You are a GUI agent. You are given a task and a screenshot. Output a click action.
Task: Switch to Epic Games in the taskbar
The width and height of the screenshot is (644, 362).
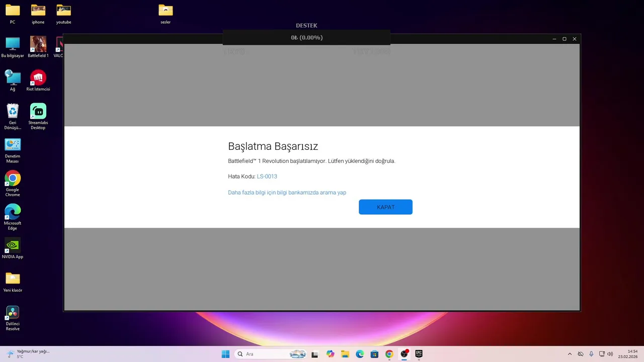[x=419, y=354]
